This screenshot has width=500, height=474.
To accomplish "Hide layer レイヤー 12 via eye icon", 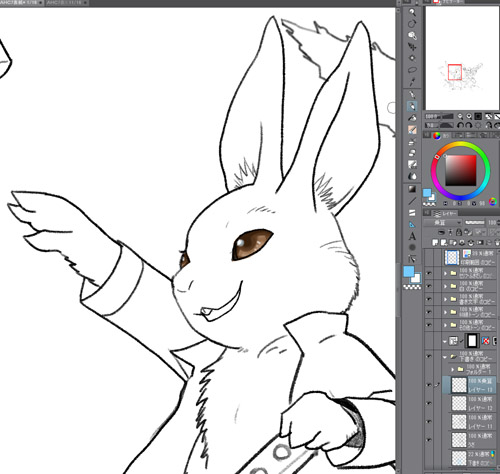I will [x=429, y=403].
